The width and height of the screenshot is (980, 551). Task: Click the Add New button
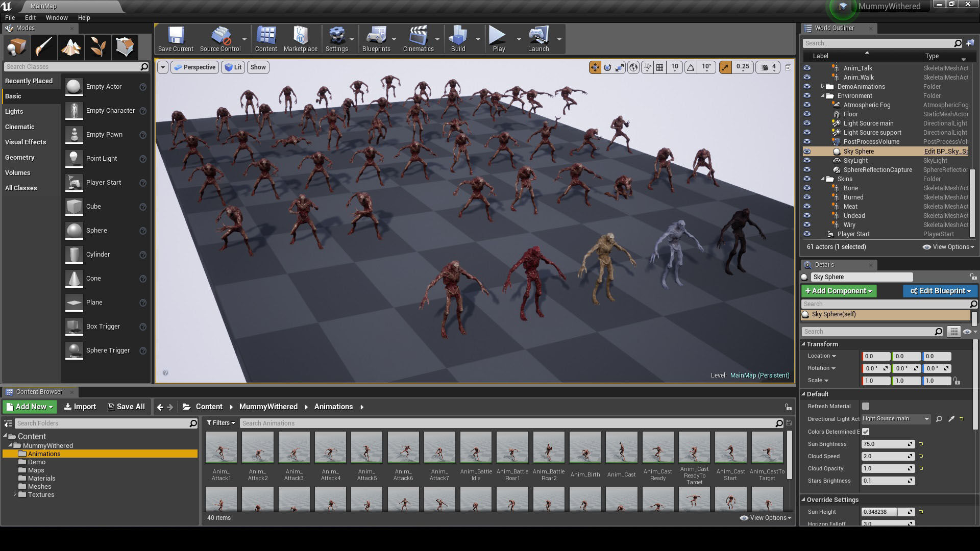coord(30,407)
